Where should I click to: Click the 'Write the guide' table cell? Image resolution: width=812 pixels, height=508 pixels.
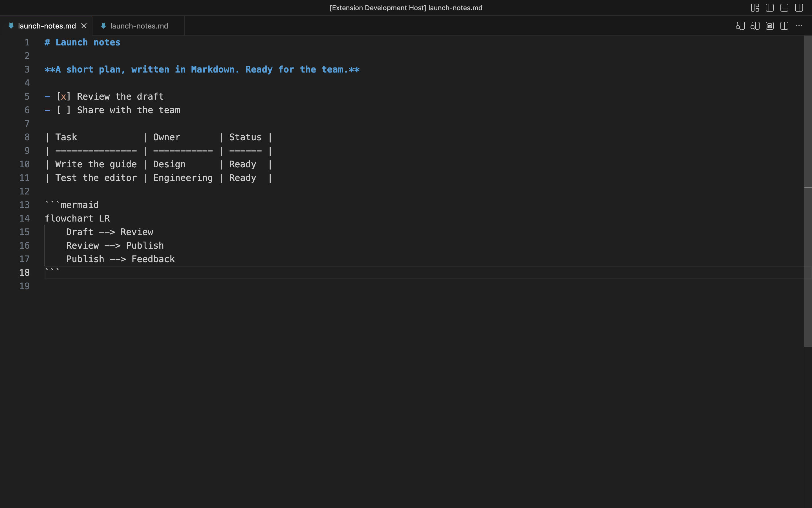click(x=96, y=164)
